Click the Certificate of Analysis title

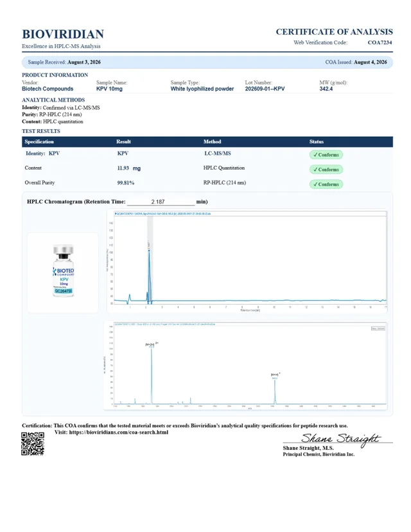pos(334,32)
